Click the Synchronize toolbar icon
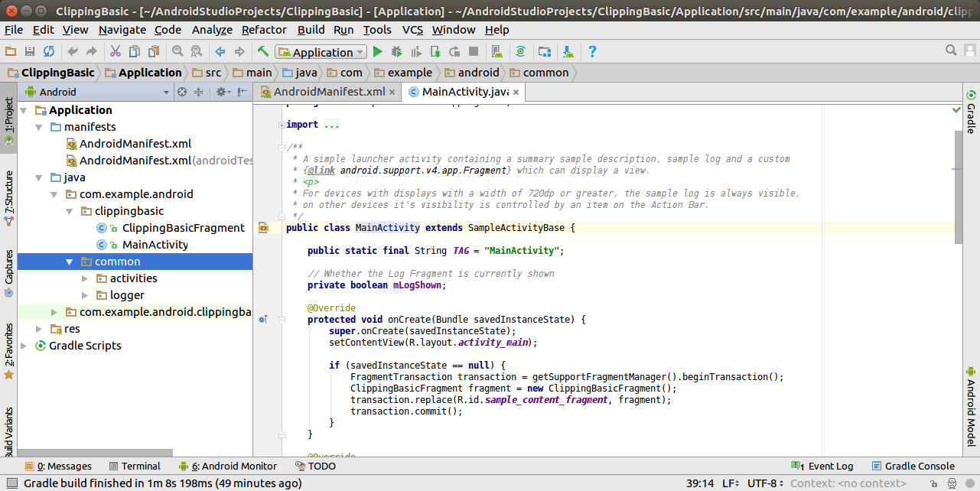The height and width of the screenshot is (491, 980). pyautogui.click(x=49, y=51)
